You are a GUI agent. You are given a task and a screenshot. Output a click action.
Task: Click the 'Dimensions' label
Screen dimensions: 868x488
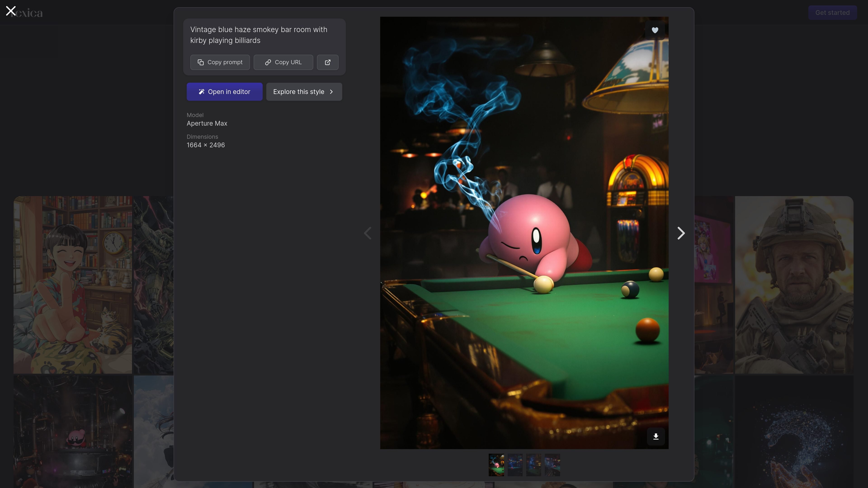coord(202,137)
